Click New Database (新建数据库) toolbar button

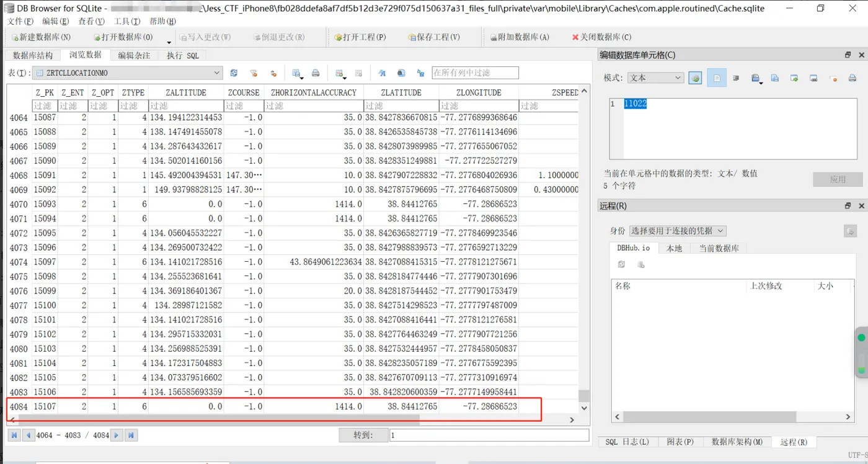click(x=42, y=37)
